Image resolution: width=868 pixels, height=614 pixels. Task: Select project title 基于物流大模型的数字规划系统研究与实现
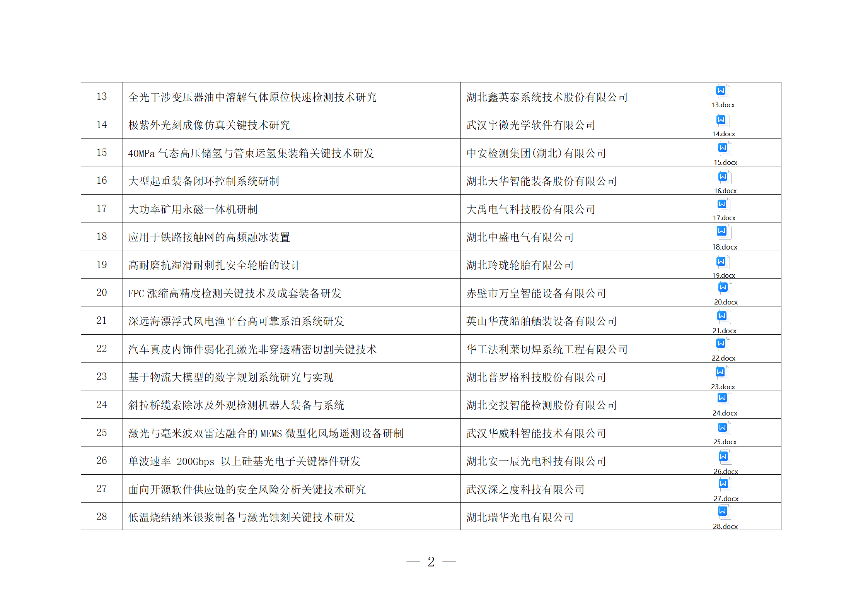coord(230,377)
